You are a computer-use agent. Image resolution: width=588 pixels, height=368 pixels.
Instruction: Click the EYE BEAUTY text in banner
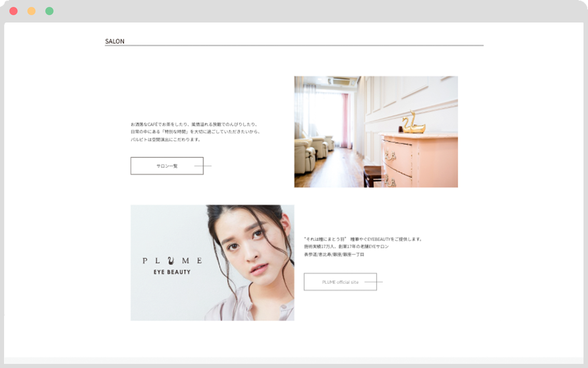(172, 272)
